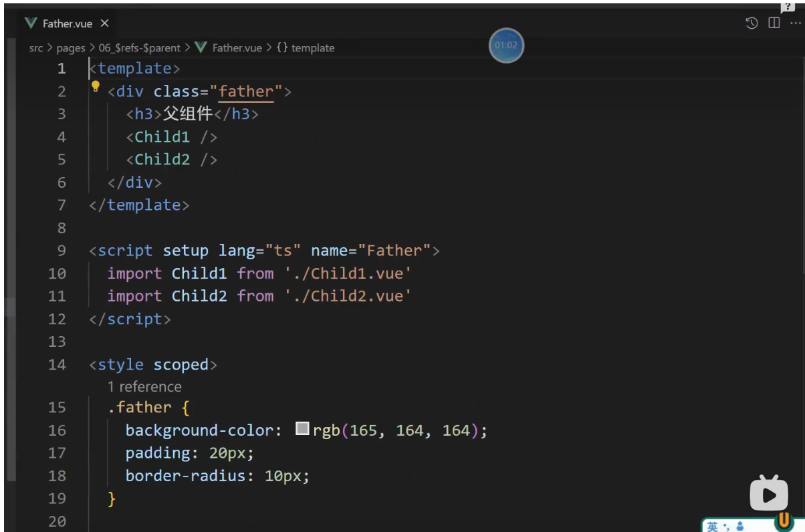
Task: Click the '父组件' heading text
Action: (x=188, y=114)
